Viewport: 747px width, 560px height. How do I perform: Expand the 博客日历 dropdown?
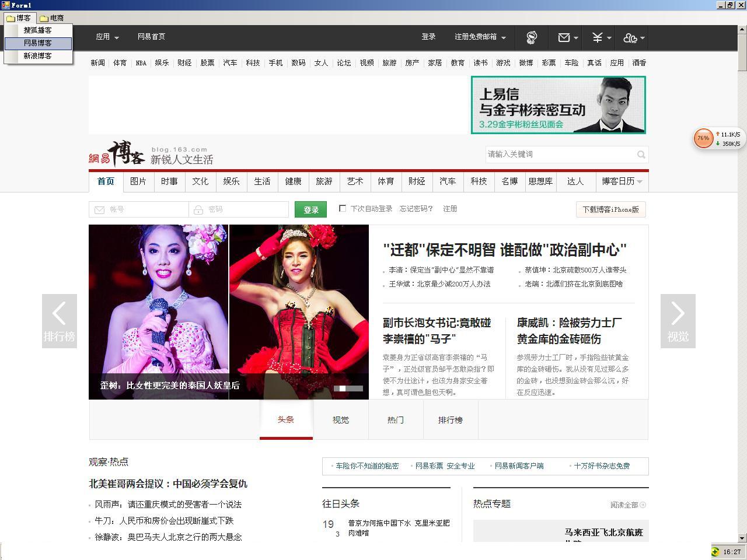click(x=622, y=181)
